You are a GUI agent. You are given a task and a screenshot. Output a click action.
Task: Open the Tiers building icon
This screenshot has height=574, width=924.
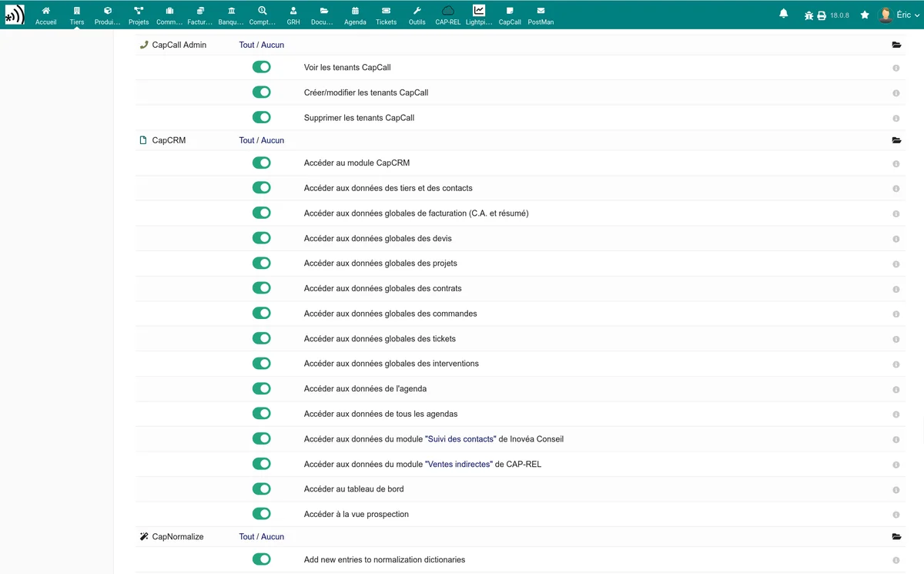pos(77,11)
